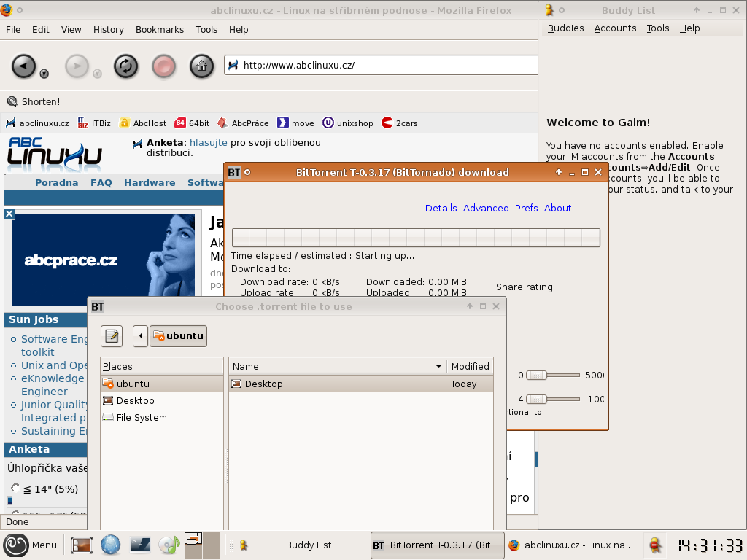The height and width of the screenshot is (560, 747).
Task: Select Desktop in Places list
Action: click(x=162, y=400)
